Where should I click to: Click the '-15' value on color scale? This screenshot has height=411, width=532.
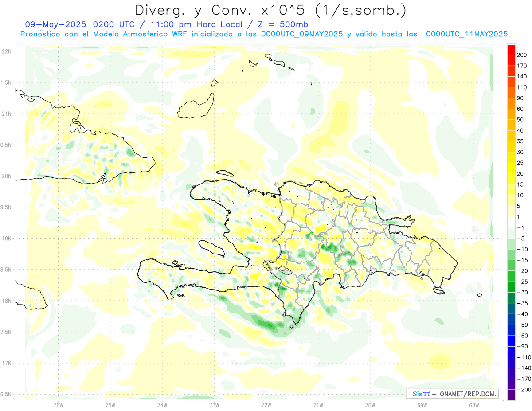(523, 260)
